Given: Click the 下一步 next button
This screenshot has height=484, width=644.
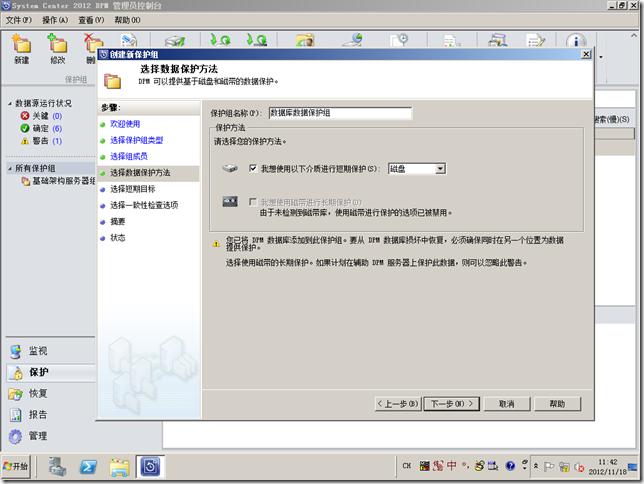Looking at the screenshot, I should 451,404.
